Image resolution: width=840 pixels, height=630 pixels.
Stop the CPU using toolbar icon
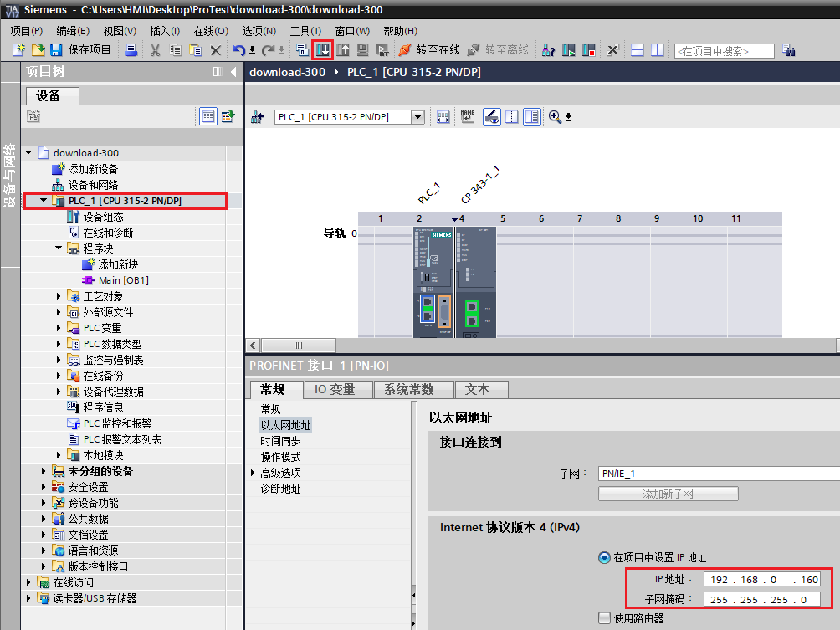pyautogui.click(x=589, y=50)
